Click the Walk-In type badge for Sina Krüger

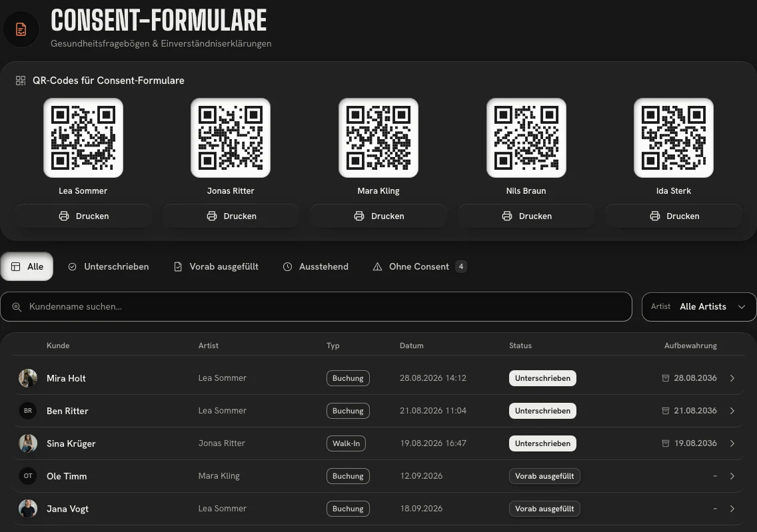(x=346, y=443)
